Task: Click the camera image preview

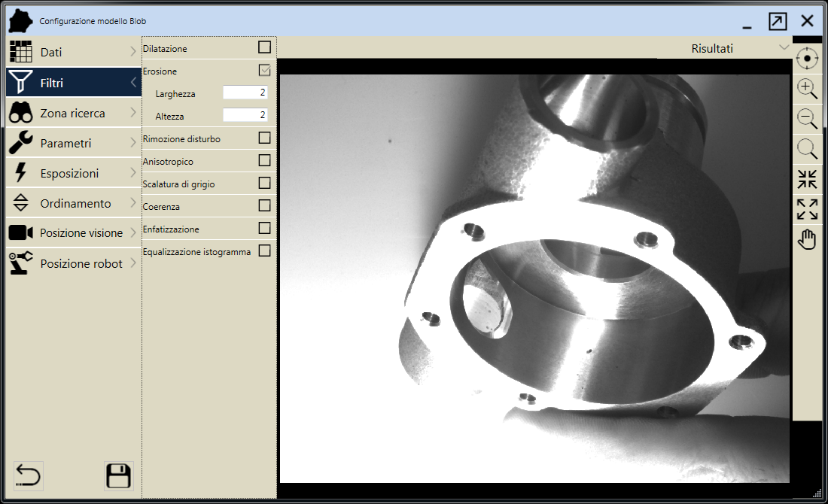Action: tap(534, 278)
